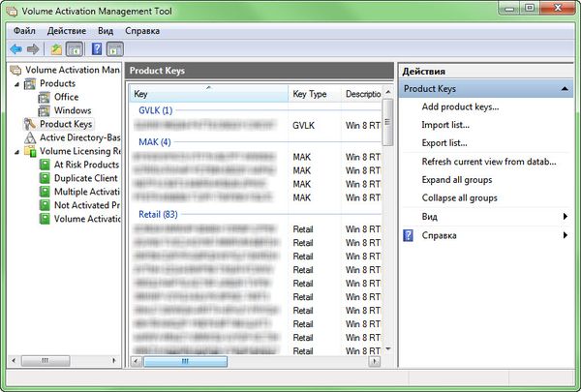Select Office under Products
This screenshot has height=392, width=581.
66,97
